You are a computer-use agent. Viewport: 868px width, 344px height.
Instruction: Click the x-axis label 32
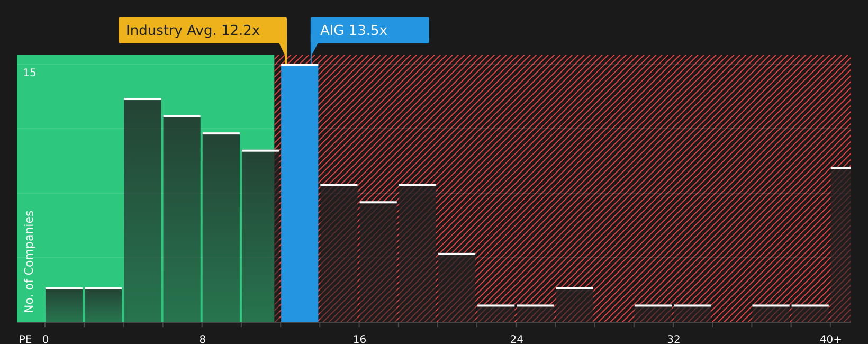pos(673,339)
